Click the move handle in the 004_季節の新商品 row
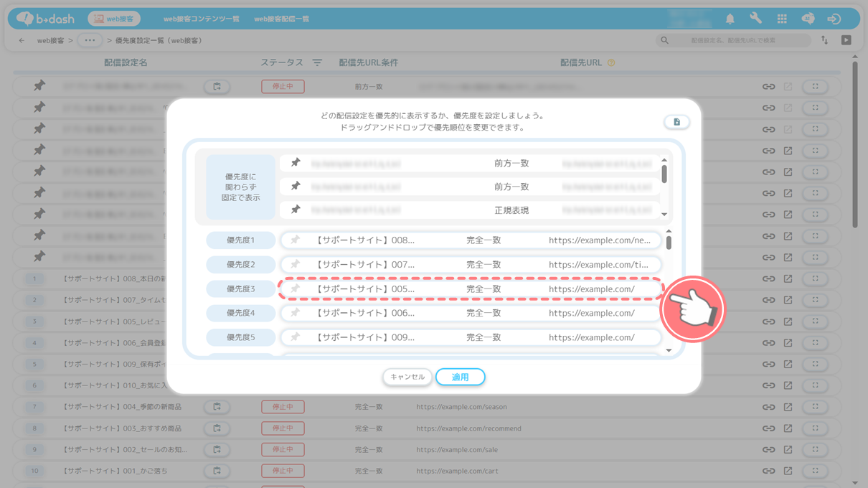 click(x=816, y=407)
